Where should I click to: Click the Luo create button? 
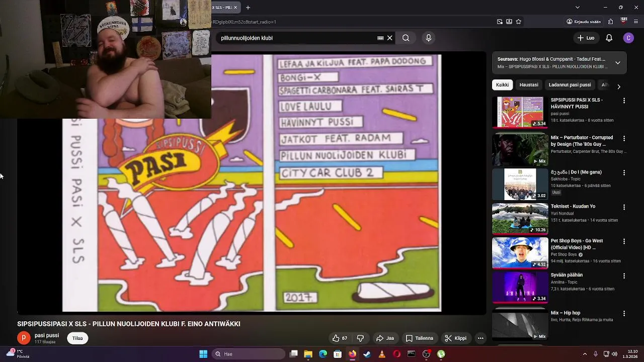[586, 38]
